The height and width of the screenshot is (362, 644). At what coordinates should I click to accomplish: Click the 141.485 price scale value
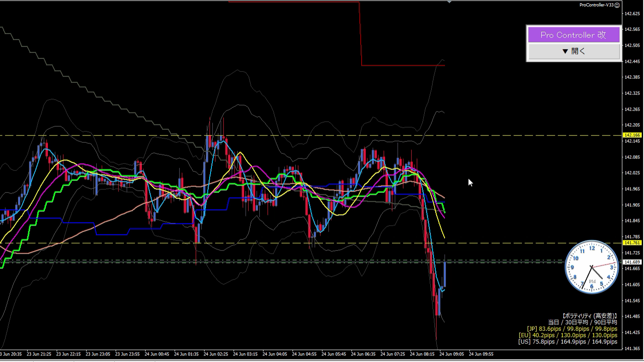(632, 316)
